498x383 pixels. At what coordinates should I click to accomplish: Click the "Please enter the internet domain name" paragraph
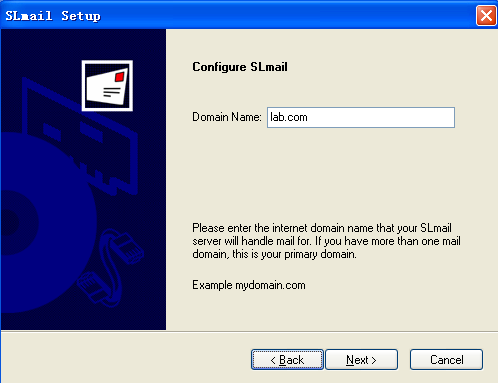pyautogui.click(x=326, y=241)
